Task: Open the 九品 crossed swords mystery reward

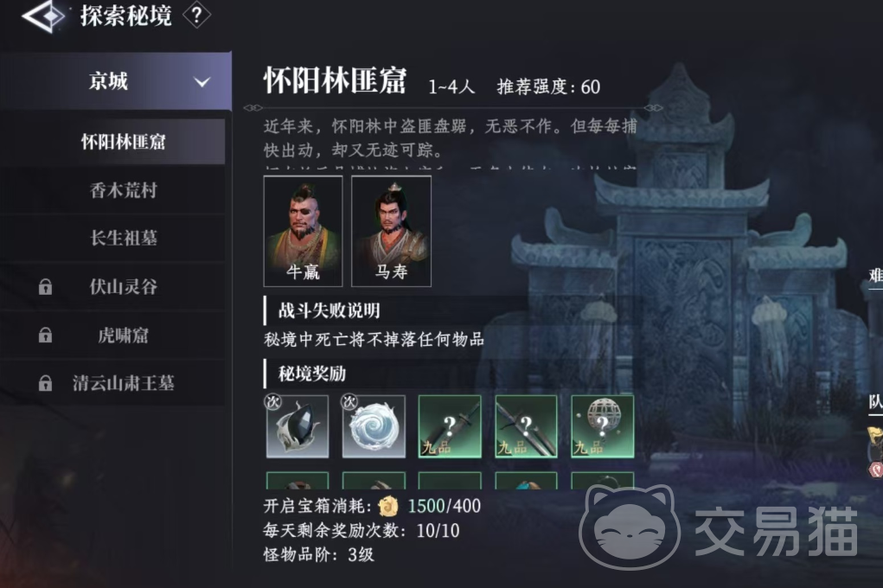Action: pos(526,426)
